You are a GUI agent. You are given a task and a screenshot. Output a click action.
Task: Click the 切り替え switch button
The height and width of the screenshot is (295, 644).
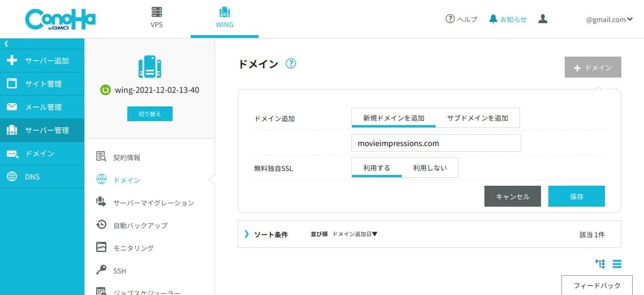point(150,114)
